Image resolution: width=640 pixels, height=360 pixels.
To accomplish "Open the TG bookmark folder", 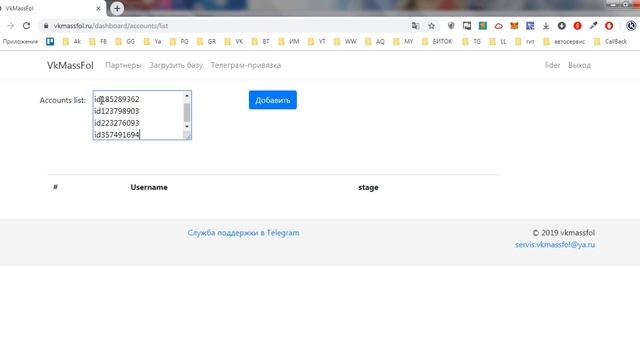I will click(x=471, y=41).
